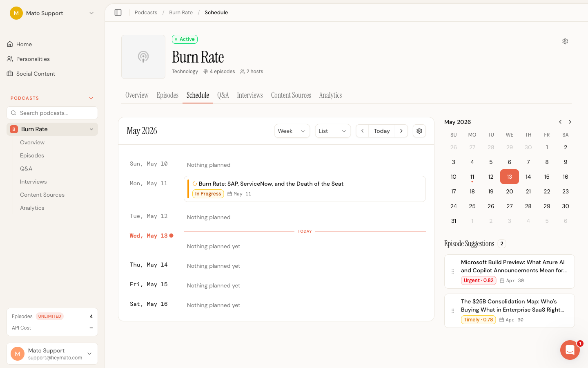This screenshot has width=588, height=368.
Task: Open the chat support bubble
Action: 570,350
